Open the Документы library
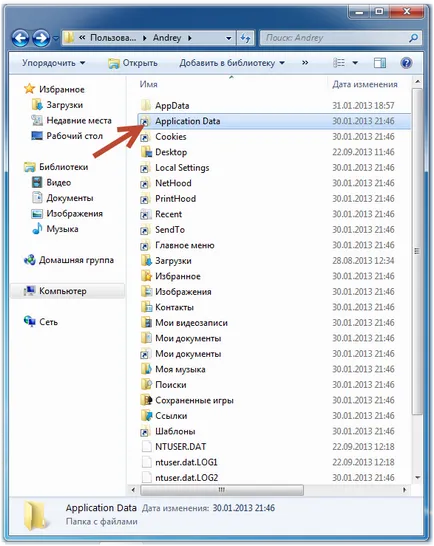This screenshot has height=546, width=434. coord(70,198)
